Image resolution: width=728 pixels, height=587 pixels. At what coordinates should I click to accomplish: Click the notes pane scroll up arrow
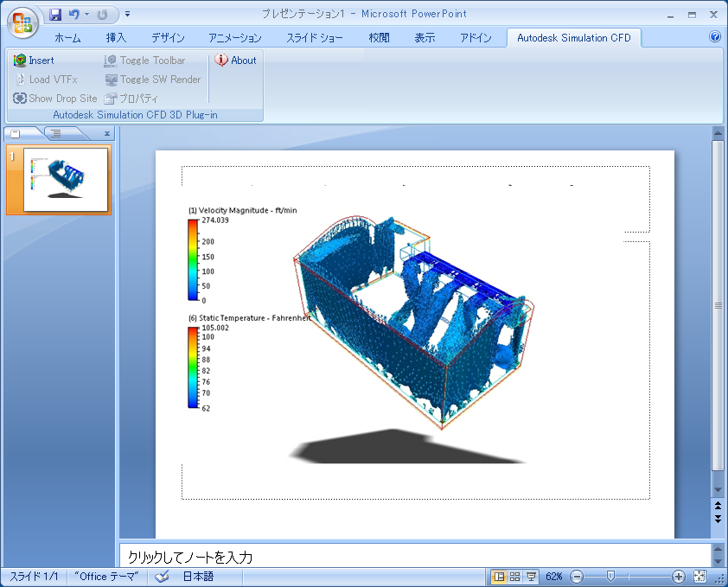718,549
